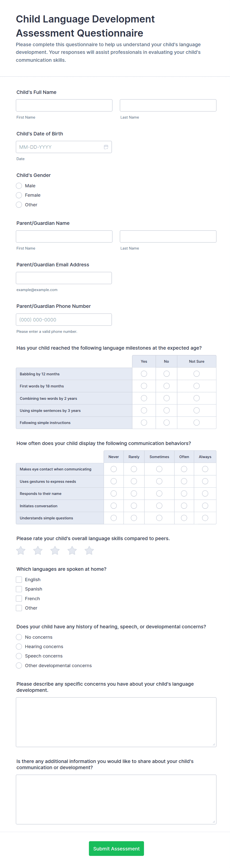Mark "Never" for initiates conversation
Image resolution: width=230 pixels, height=868 pixels.
click(114, 506)
